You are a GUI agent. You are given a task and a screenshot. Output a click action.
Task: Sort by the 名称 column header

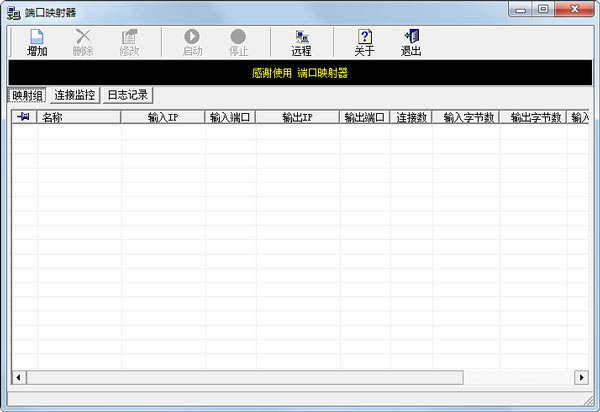(x=78, y=117)
